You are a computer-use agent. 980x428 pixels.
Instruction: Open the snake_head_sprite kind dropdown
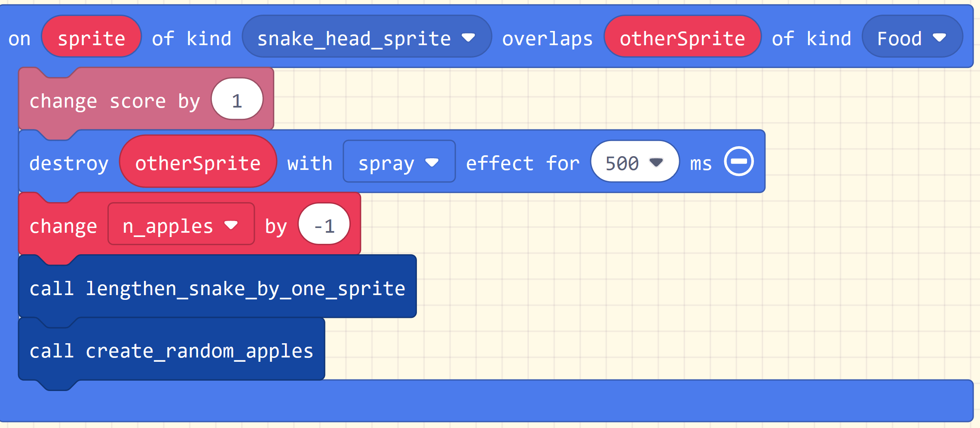pos(367,37)
